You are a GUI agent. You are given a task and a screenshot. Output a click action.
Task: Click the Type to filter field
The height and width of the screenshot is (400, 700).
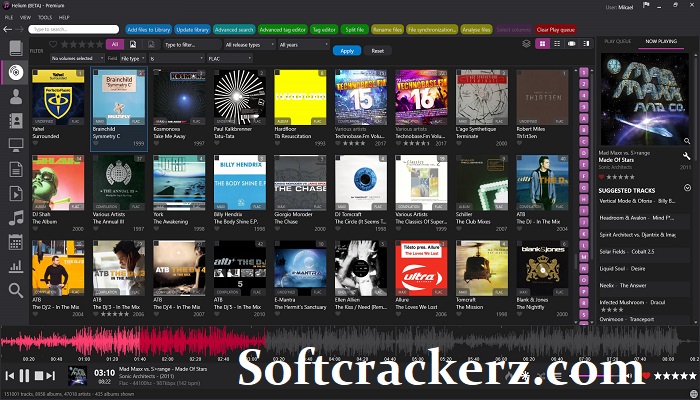pos(192,45)
